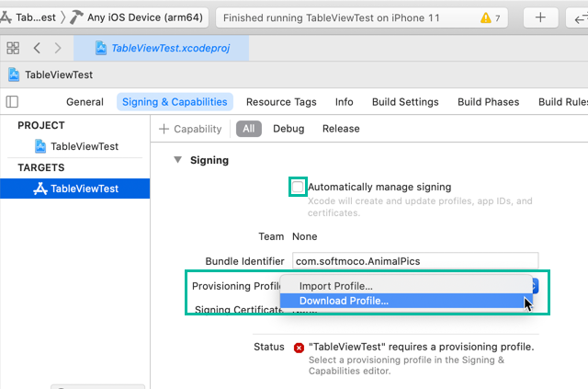Click the red error icon by Status
The image size is (588, 389).
[299, 348]
